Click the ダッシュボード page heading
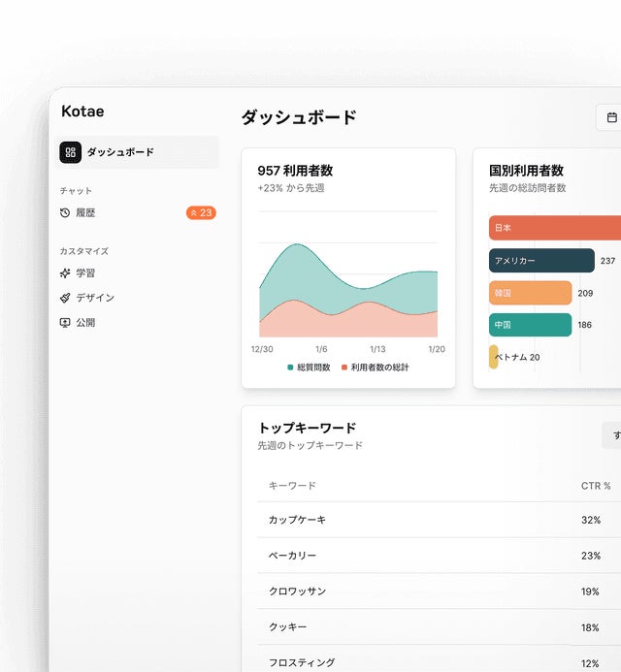Screen dimensions: 621x672 299,117
